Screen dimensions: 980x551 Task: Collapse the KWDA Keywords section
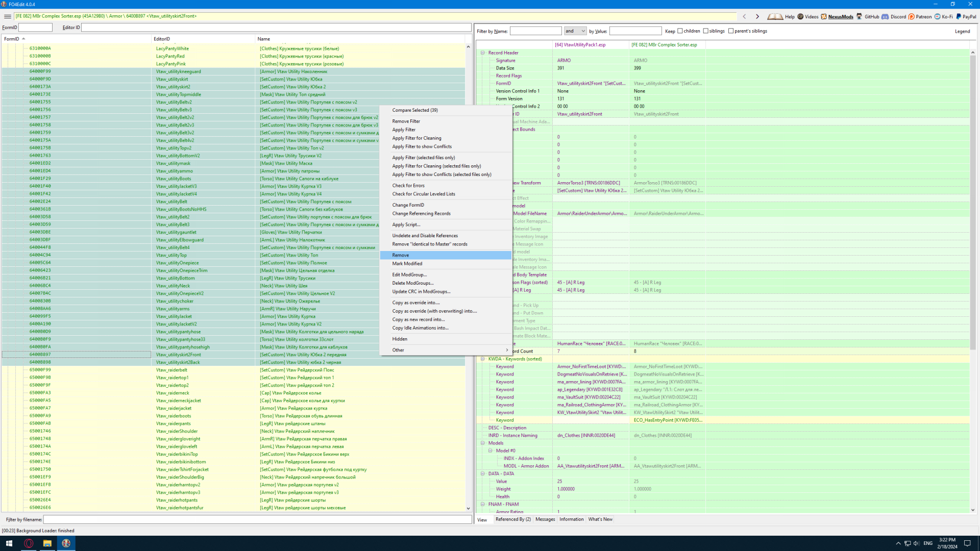(x=483, y=359)
